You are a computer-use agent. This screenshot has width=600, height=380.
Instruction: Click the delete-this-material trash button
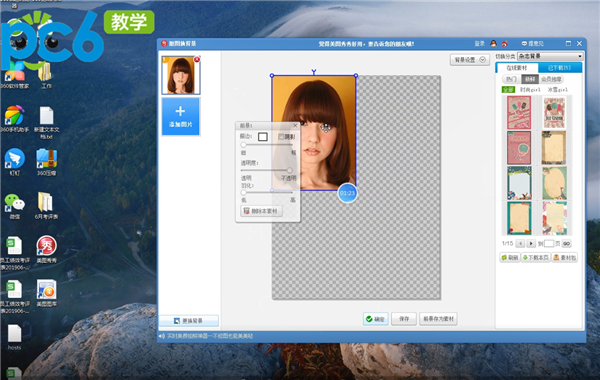[x=262, y=211]
